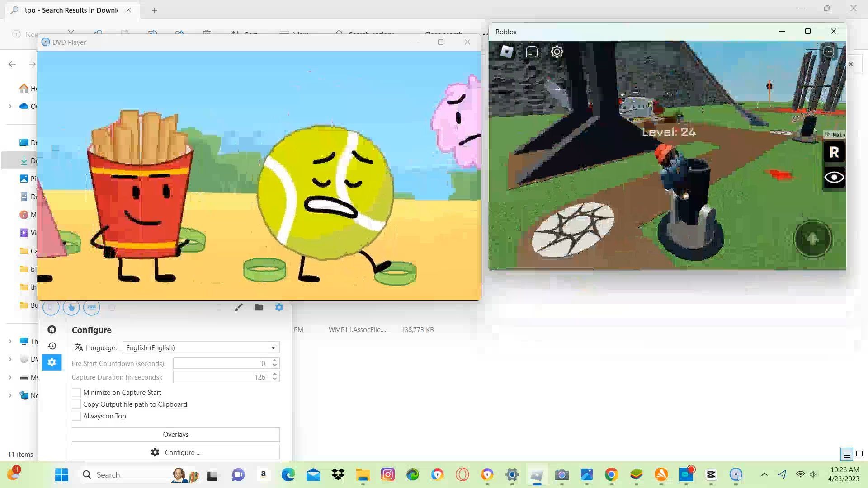Decrease Capture Duration value

(274, 380)
